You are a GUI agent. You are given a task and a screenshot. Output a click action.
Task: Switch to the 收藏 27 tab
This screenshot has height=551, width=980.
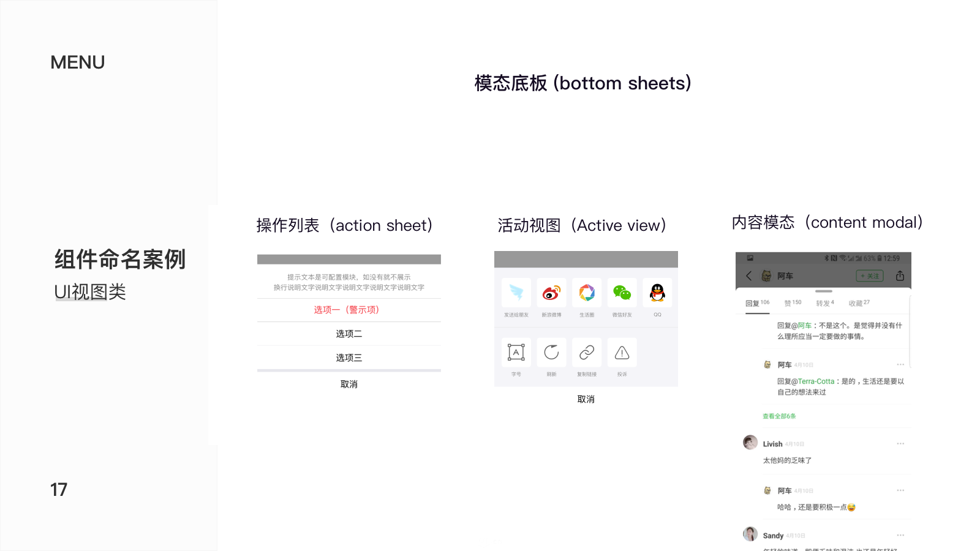coord(859,303)
